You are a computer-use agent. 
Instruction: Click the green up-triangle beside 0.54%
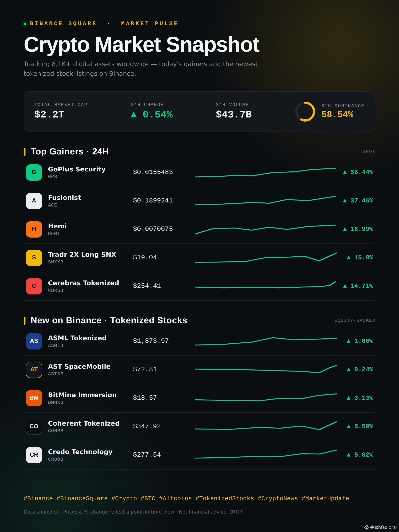coord(134,115)
